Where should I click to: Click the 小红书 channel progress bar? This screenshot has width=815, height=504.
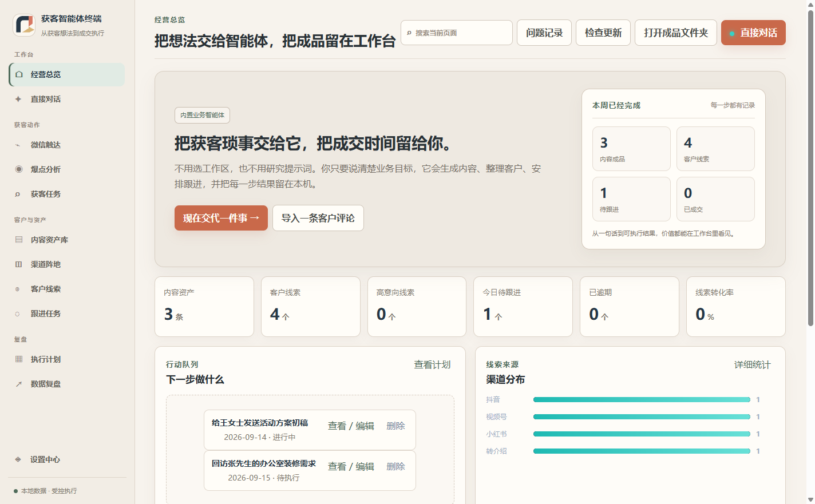[x=642, y=434]
